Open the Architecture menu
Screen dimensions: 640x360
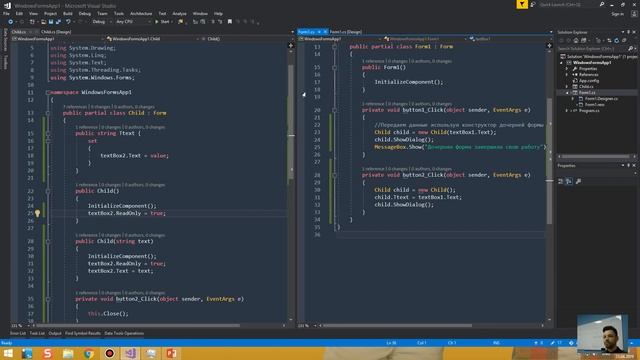pyautogui.click(x=141, y=13)
